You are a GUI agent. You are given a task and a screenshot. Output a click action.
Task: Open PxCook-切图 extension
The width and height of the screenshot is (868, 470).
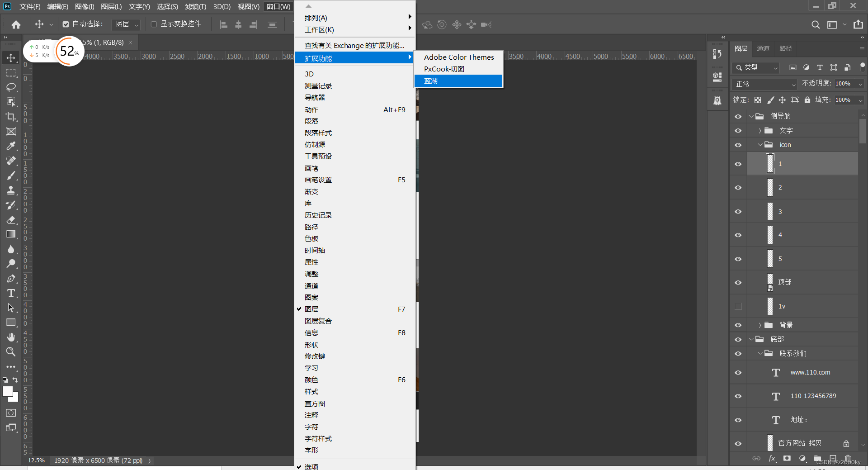[458, 69]
